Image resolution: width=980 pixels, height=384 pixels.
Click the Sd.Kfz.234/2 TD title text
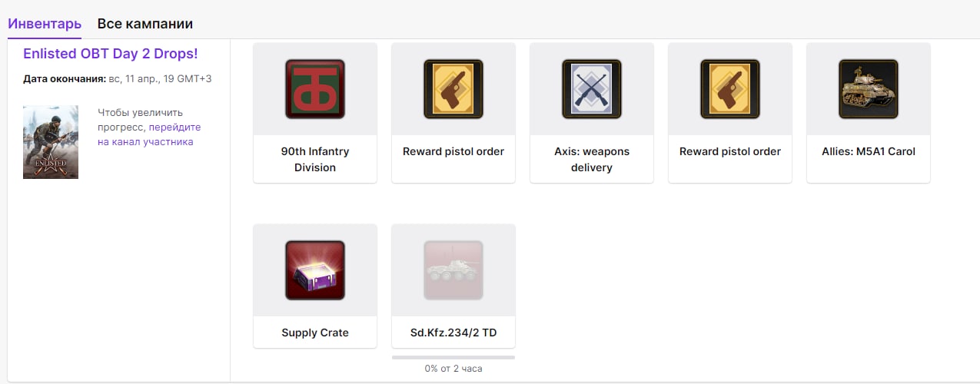click(x=453, y=333)
